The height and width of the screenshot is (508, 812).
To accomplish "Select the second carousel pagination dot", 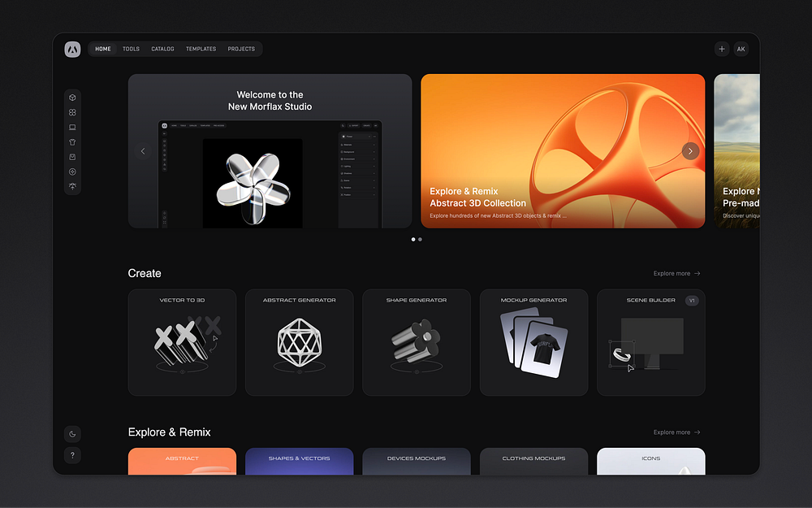I will (x=420, y=240).
